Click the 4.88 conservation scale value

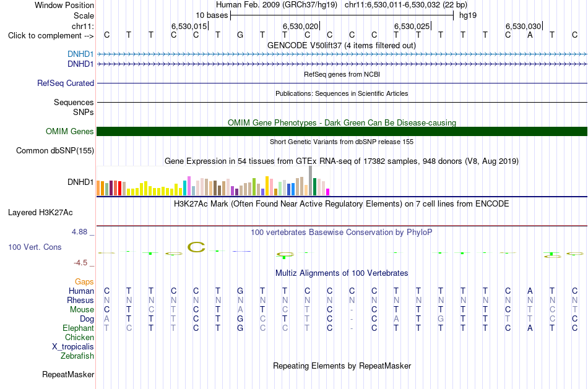tap(79, 232)
